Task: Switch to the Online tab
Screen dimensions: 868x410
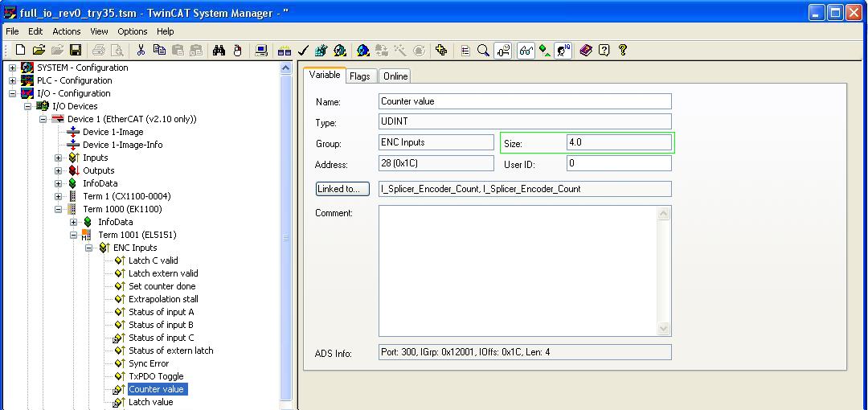Action: point(395,76)
